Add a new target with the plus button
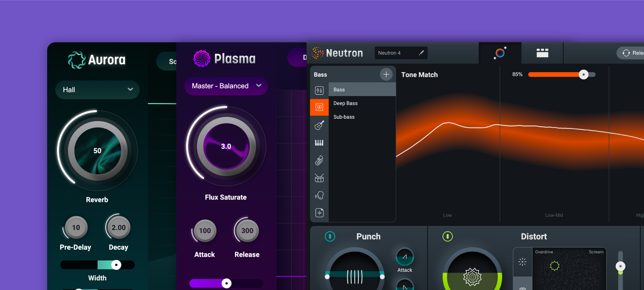The image size is (644, 290). [x=386, y=74]
